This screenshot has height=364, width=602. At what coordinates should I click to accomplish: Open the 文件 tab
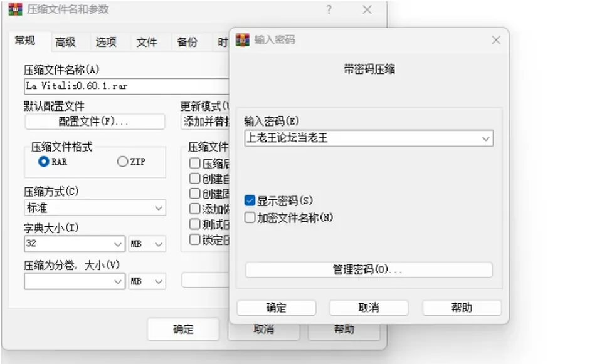147,42
